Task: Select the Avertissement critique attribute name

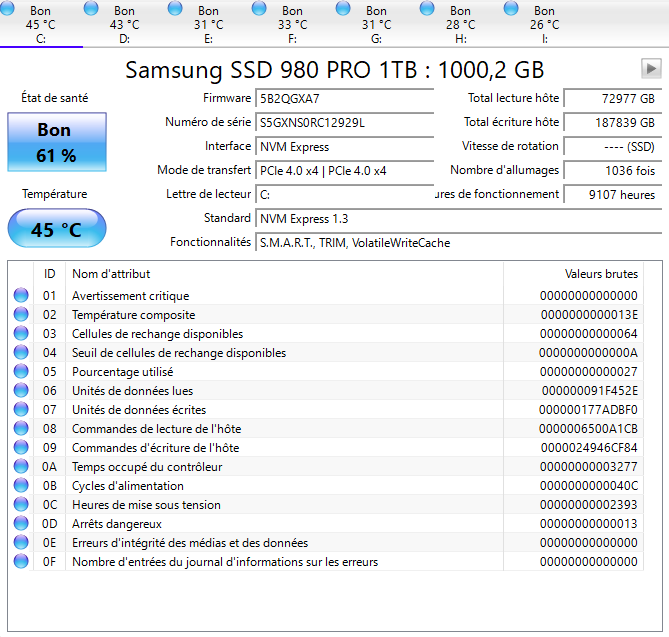Action: 131,296
